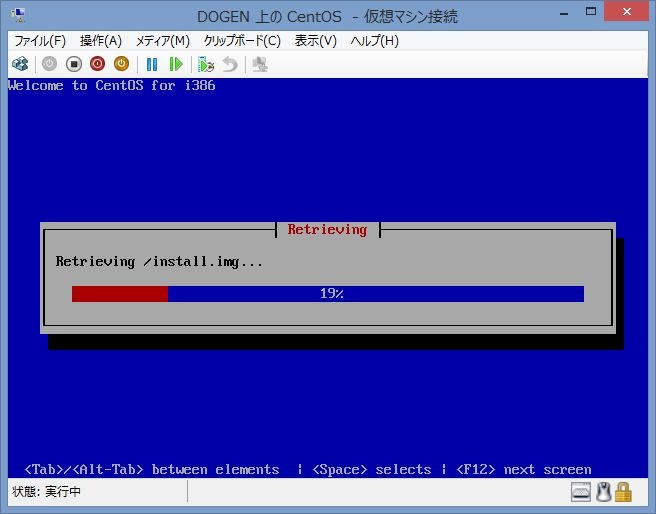Open the 操作(A) menu

[x=100, y=41]
